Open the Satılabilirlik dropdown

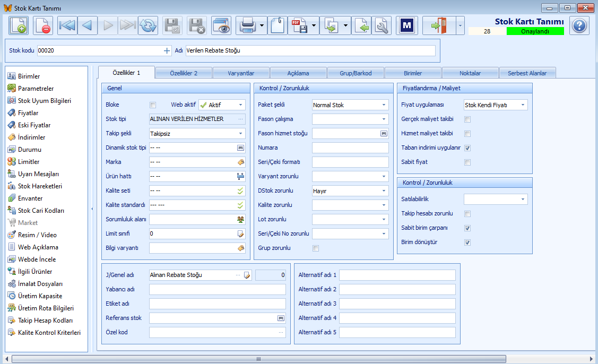pos(523,199)
